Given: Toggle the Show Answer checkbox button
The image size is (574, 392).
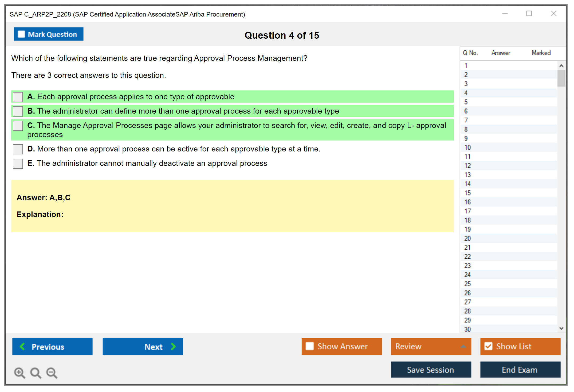Looking at the screenshot, I should (310, 346).
